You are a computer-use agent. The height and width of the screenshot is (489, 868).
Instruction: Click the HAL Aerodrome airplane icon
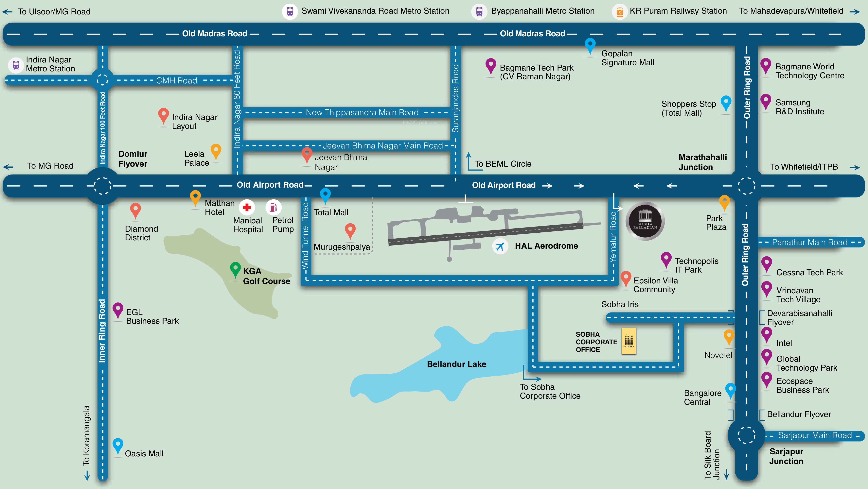tap(500, 246)
